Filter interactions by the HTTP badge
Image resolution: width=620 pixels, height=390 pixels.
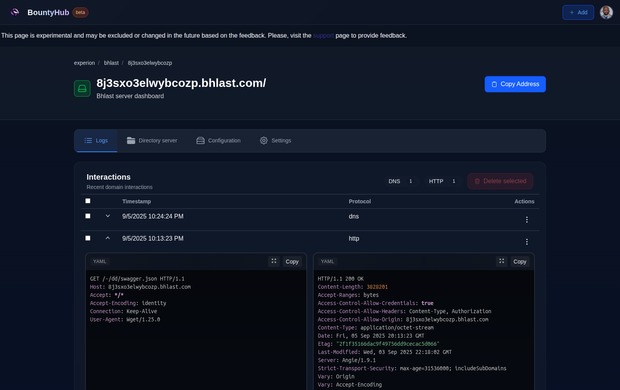[442, 181]
